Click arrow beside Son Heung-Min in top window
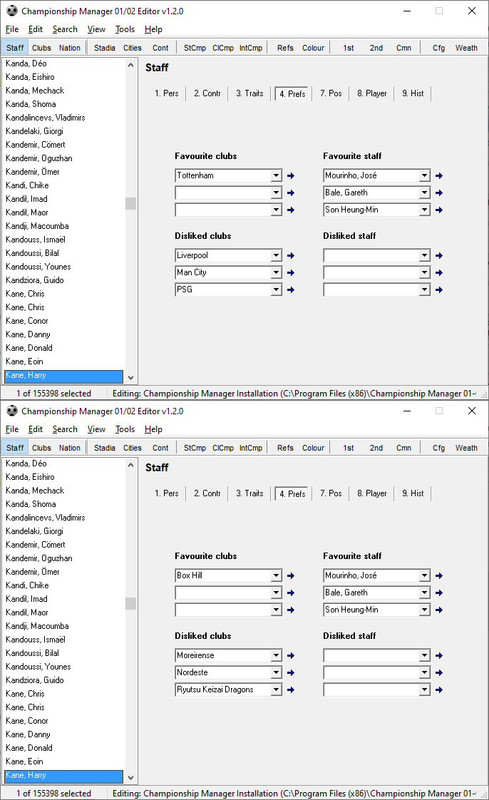Screen dimensions: 489x800 point(439,210)
